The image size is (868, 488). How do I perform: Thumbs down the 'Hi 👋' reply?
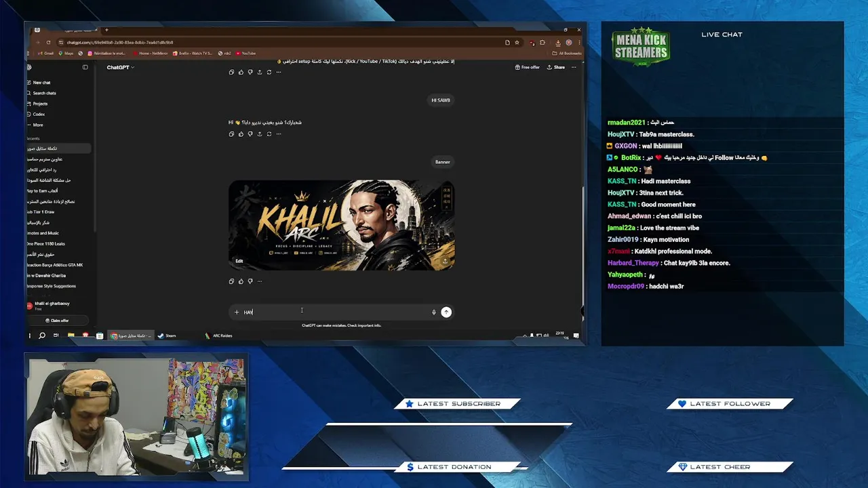click(x=250, y=134)
